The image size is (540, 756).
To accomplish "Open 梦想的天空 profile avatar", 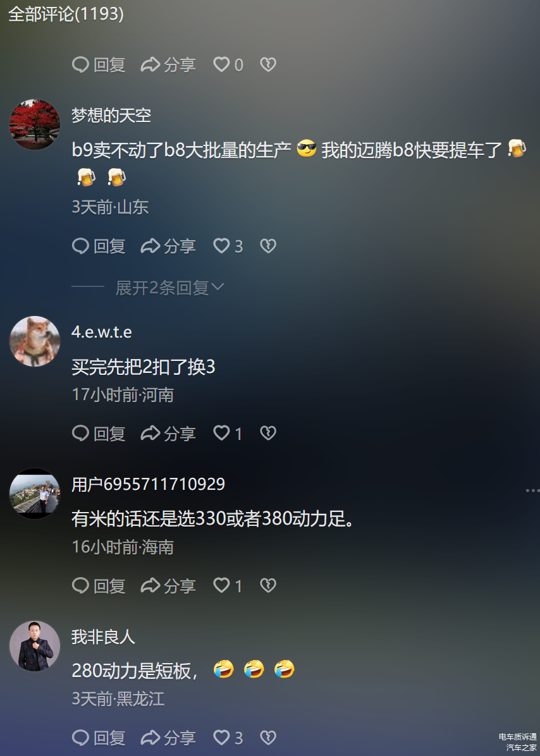I will [x=35, y=125].
